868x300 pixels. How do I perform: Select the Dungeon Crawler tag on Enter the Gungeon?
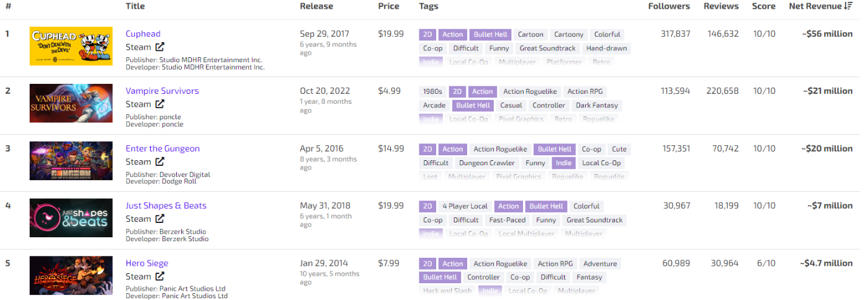tap(487, 163)
